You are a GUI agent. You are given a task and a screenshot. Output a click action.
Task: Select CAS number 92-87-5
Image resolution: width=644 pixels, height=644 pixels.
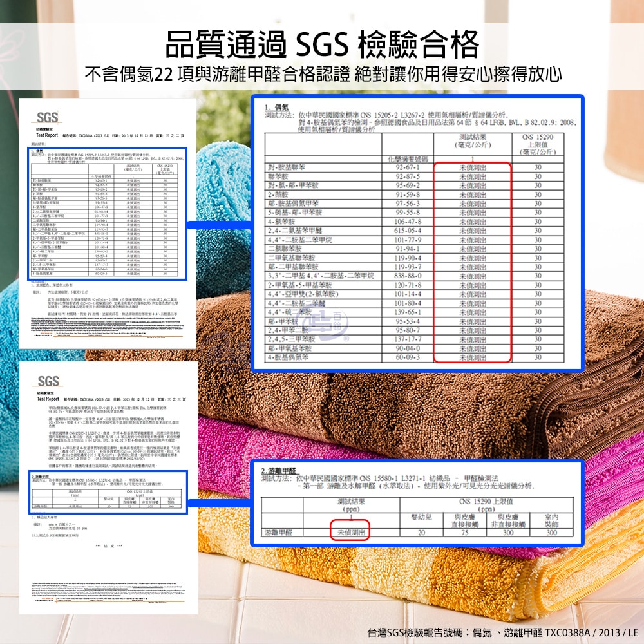pyautogui.click(x=408, y=176)
